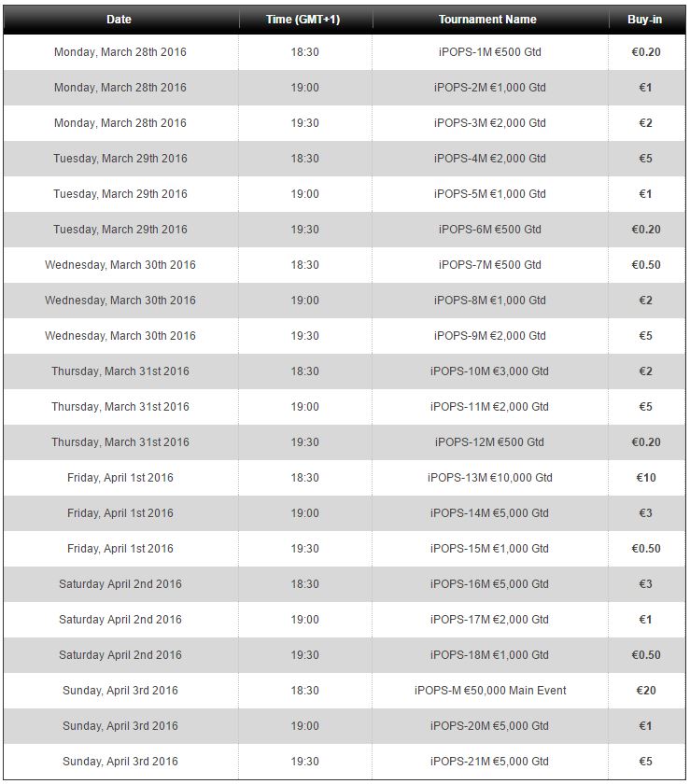690x784 pixels.
Task: Select iPOPS-2M €1,000 Gtd tournament
Action: point(490,88)
